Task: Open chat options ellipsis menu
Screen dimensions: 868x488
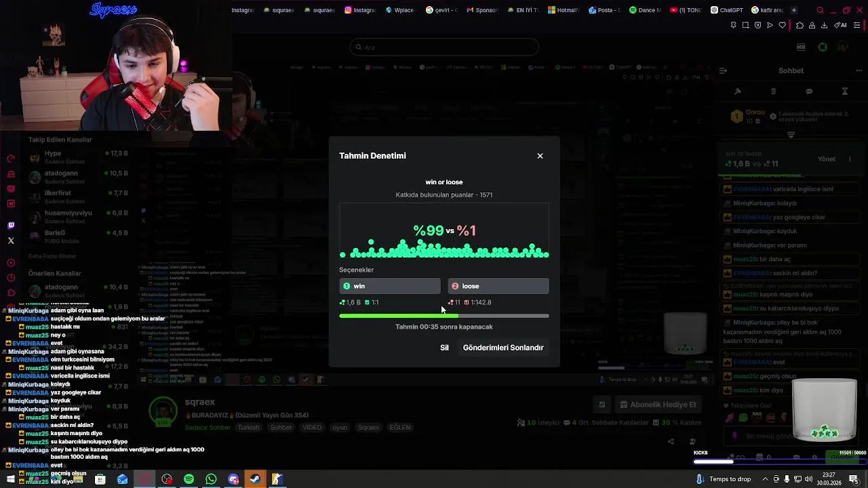Action: click(x=857, y=70)
